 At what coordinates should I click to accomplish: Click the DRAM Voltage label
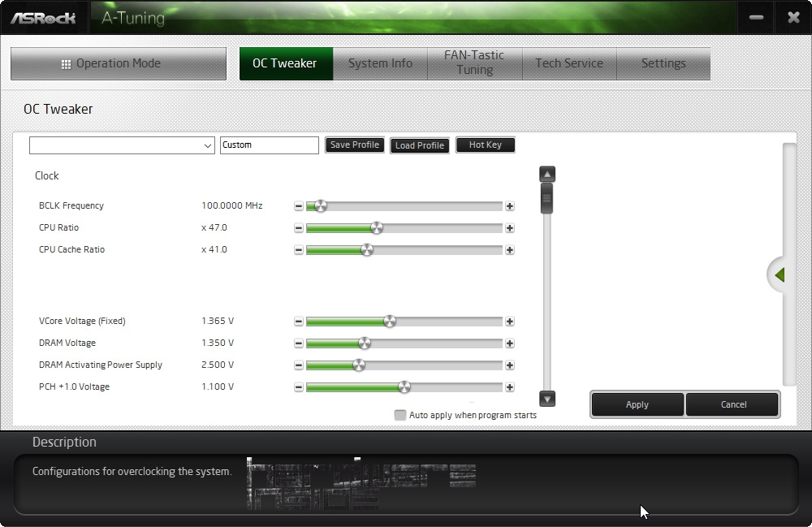[67, 343]
